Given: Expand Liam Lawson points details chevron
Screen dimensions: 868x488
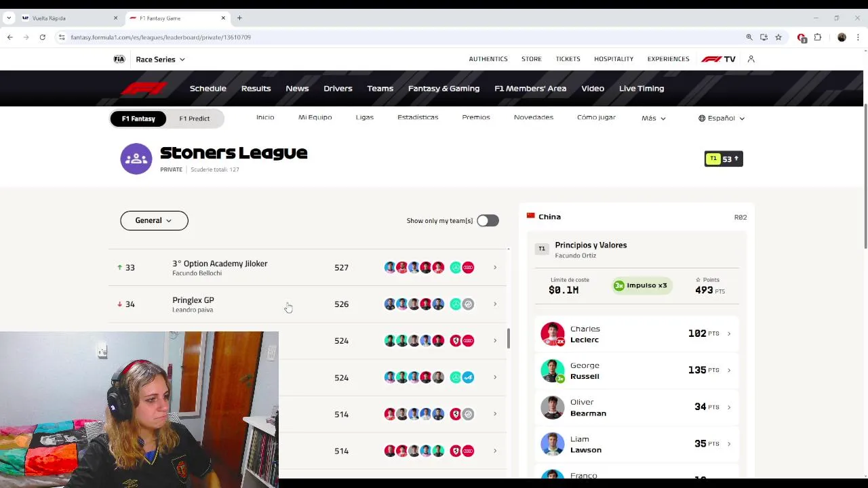Looking at the screenshot, I should coord(729,444).
